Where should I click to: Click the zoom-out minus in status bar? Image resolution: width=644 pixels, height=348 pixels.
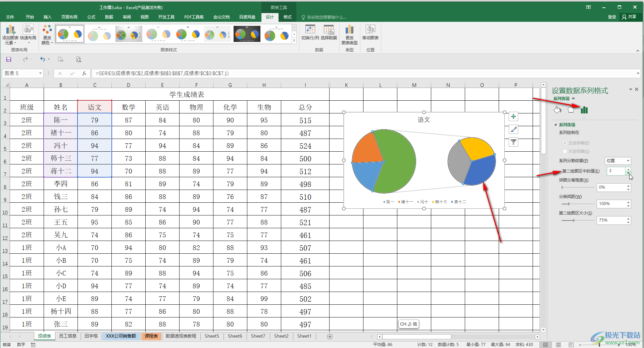[x=580, y=345]
